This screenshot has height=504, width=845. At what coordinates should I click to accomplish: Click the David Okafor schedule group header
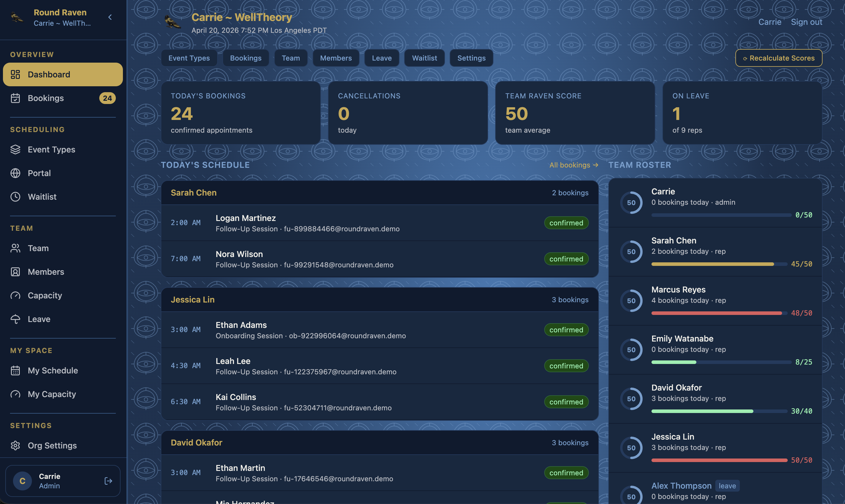click(380, 443)
